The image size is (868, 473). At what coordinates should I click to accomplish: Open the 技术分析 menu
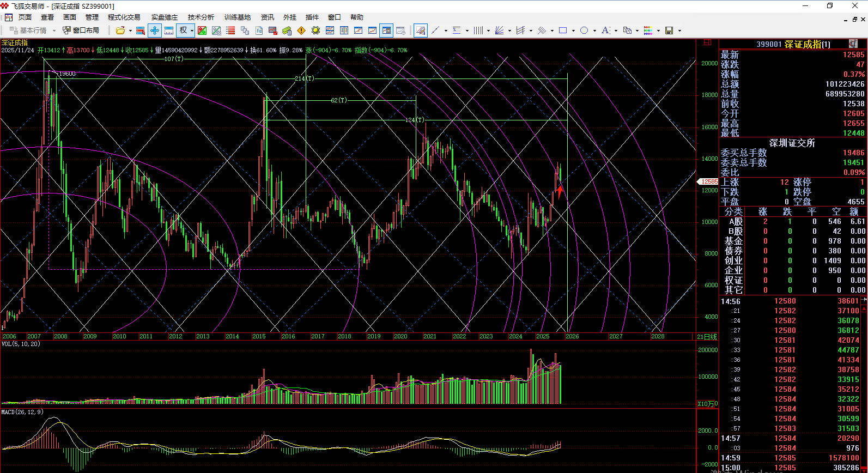click(201, 17)
